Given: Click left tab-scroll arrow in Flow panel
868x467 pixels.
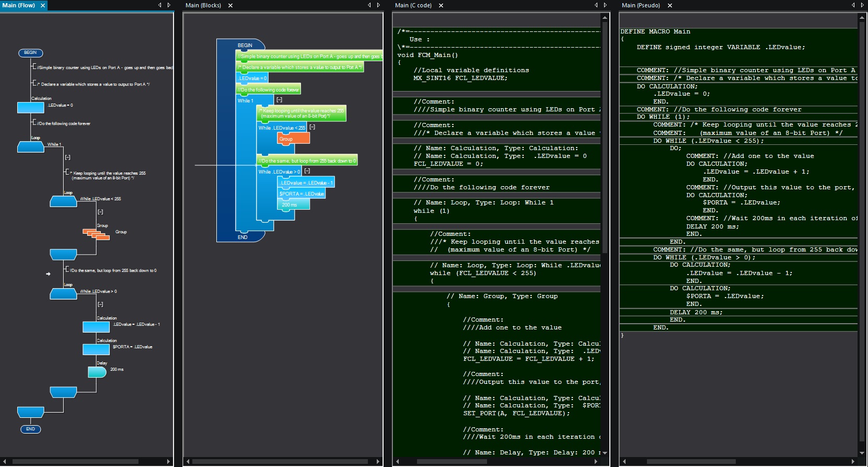Looking at the screenshot, I should pos(160,5).
